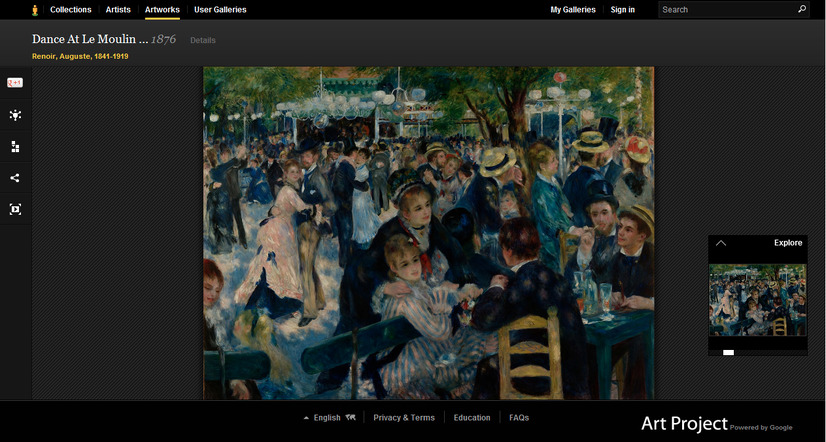Open Privacy & Terms page
Screen dimensions: 826x442
pos(404,417)
